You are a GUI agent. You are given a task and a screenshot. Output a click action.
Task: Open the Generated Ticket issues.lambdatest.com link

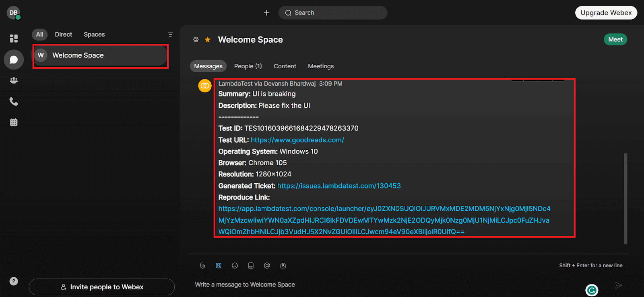[339, 186]
